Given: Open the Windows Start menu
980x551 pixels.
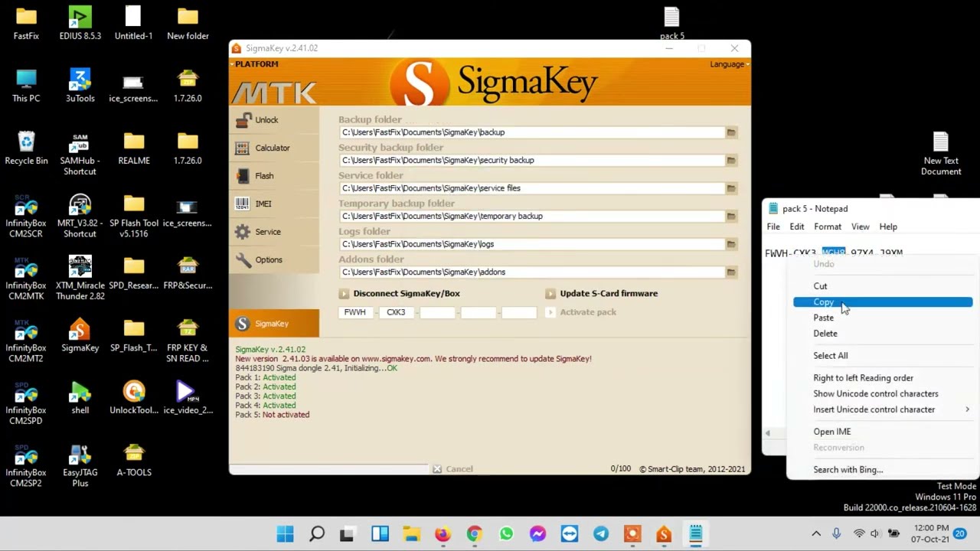Looking at the screenshot, I should click(285, 534).
